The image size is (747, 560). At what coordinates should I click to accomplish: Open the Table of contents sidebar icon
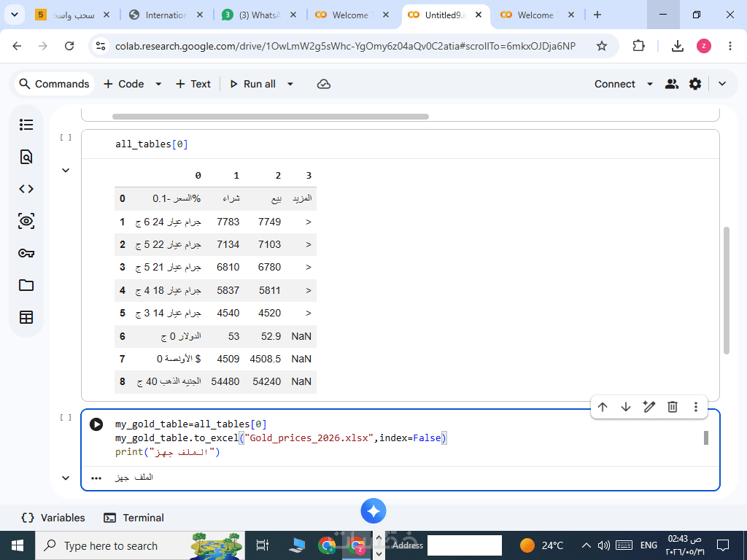(26, 125)
